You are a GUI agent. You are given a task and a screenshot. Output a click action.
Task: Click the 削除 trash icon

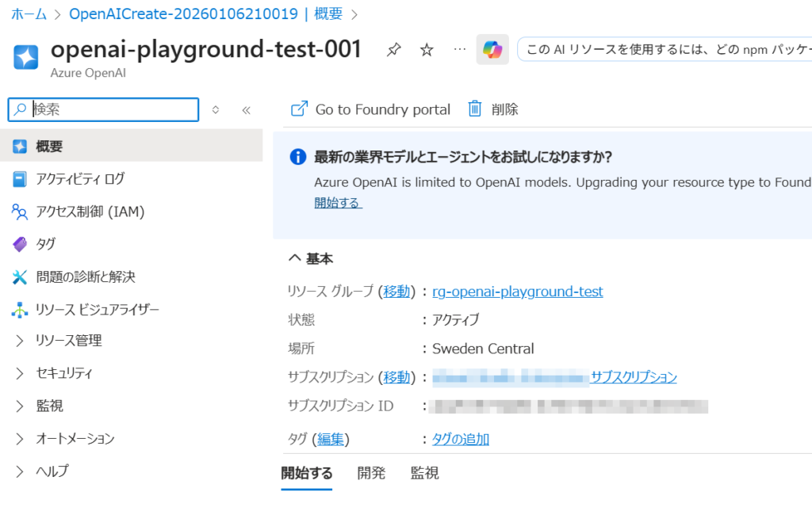click(x=475, y=109)
